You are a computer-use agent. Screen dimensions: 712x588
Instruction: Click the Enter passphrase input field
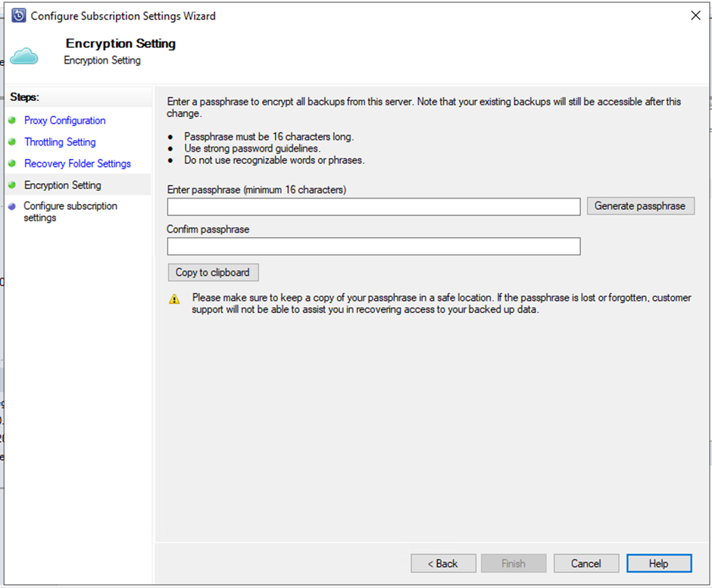(373, 205)
